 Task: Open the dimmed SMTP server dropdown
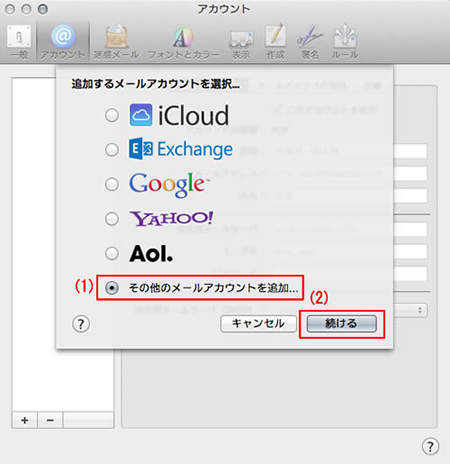[410, 310]
